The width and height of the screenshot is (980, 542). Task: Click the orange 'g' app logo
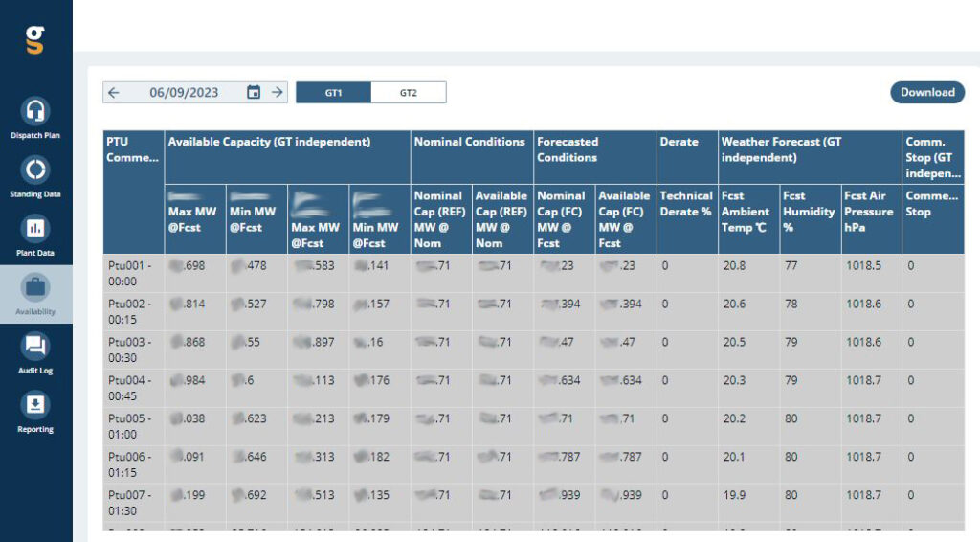coord(35,39)
